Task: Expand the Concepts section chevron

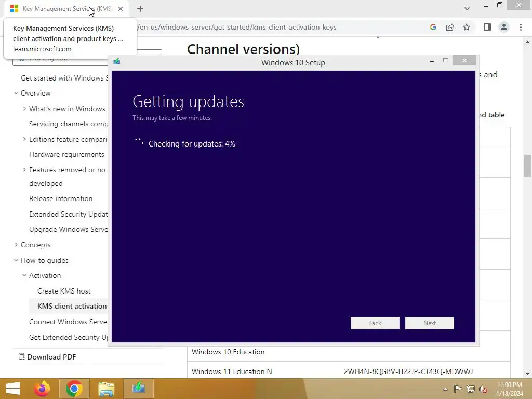Action: (16, 245)
